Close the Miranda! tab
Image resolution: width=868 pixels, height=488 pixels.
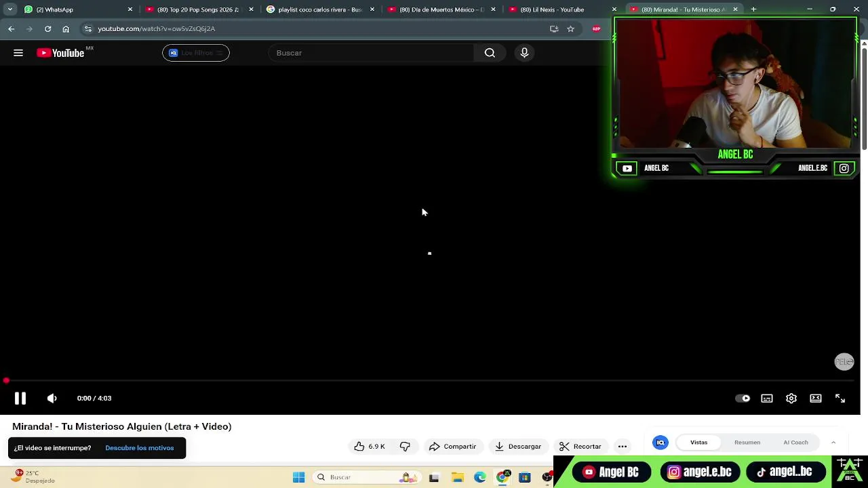735,9
